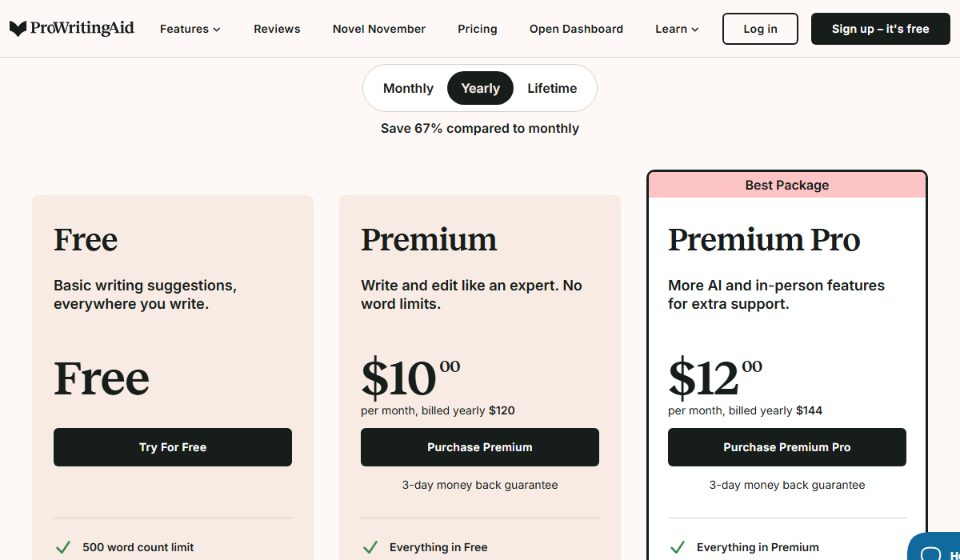Select the Yearly billing option
The image size is (960, 560).
point(480,88)
